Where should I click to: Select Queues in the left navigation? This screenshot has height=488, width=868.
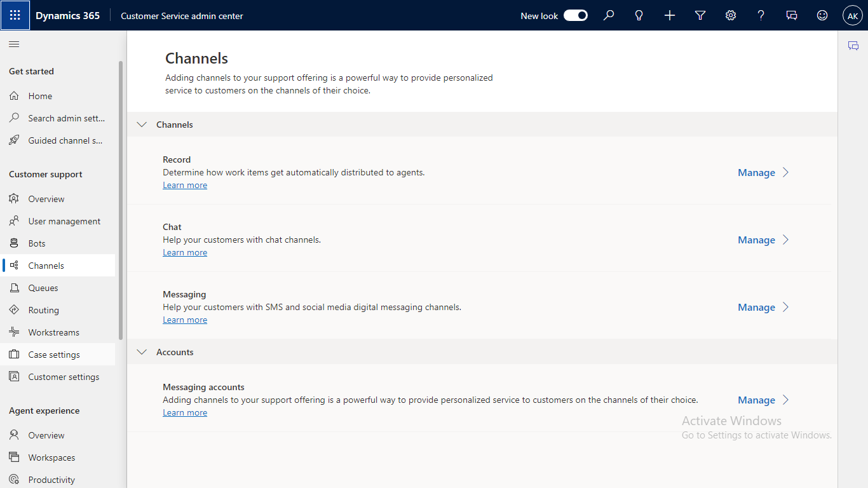click(x=43, y=288)
